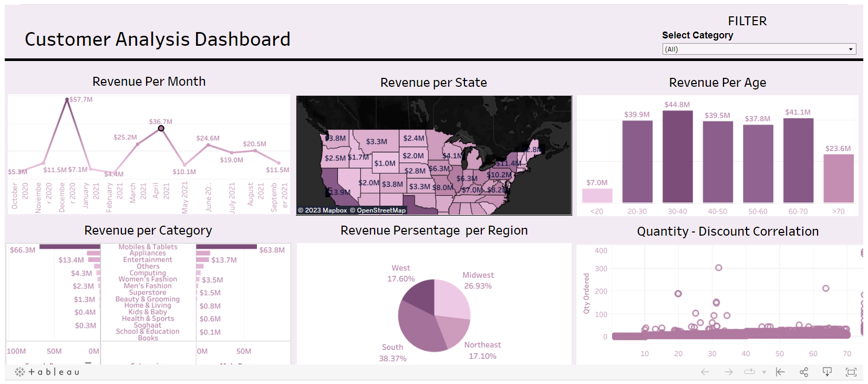The height and width of the screenshot is (384, 868).
Task: Click the Midwest 26.93% label
Action: click(x=478, y=280)
